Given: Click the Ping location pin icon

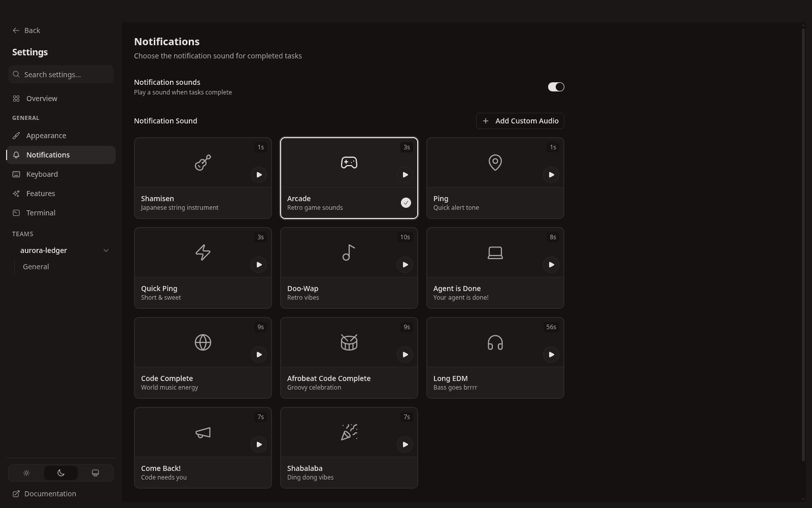Looking at the screenshot, I should click(x=495, y=163).
